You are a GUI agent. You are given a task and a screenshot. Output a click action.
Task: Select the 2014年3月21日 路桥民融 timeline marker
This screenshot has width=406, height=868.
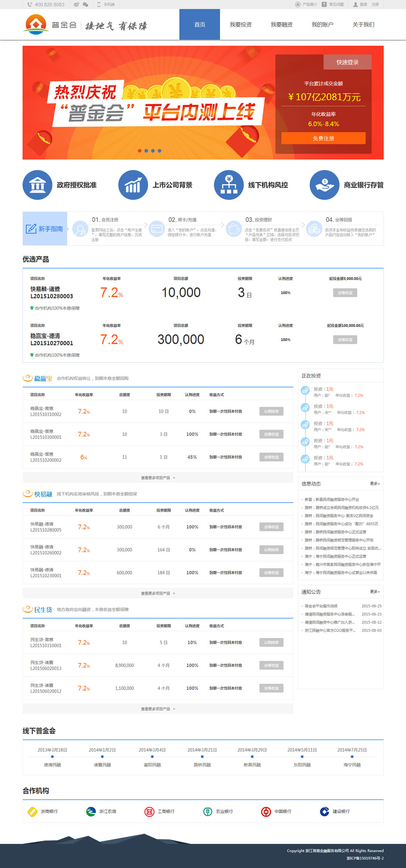click(x=202, y=757)
